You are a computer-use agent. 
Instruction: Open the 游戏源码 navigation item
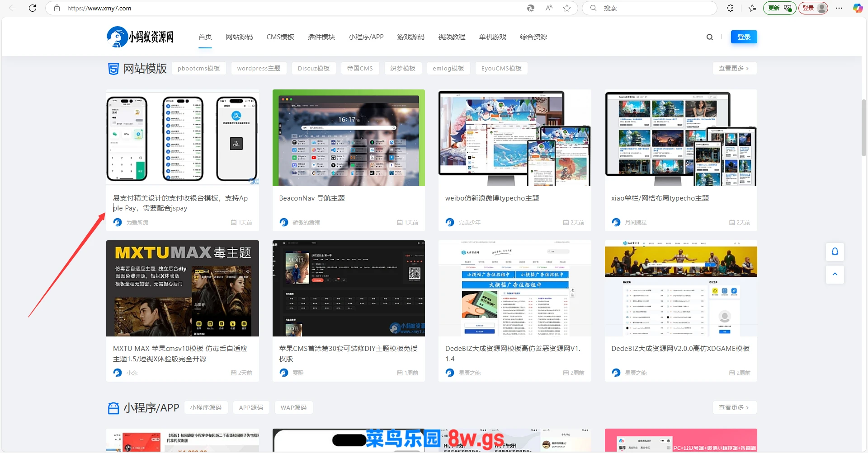click(411, 37)
